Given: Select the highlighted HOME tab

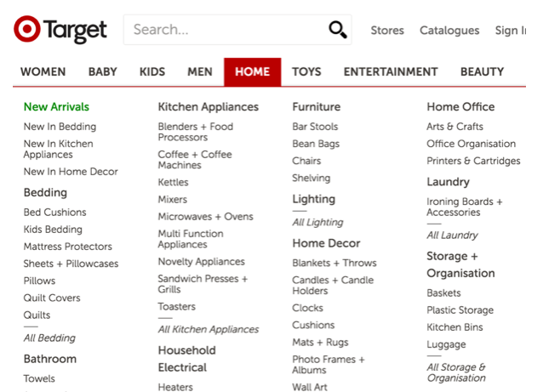Looking at the screenshot, I should [x=253, y=71].
